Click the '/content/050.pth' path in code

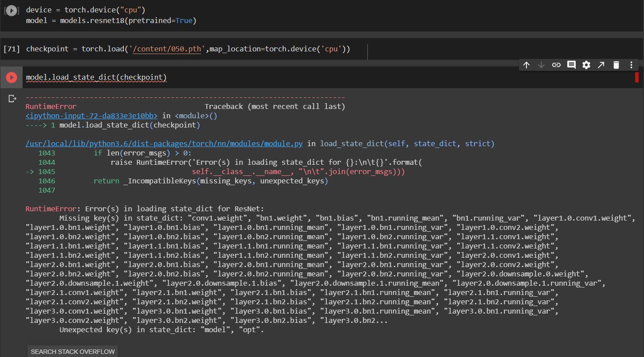[x=167, y=49]
